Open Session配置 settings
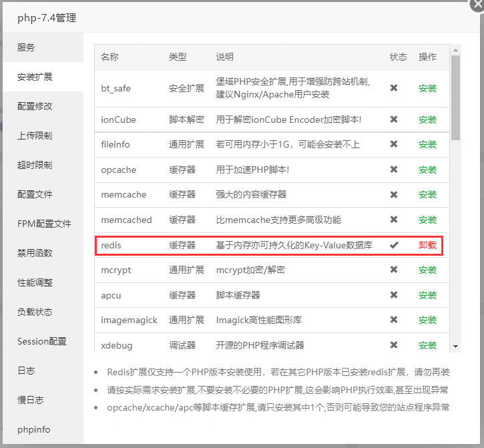This screenshot has height=448, width=484. 41,341
